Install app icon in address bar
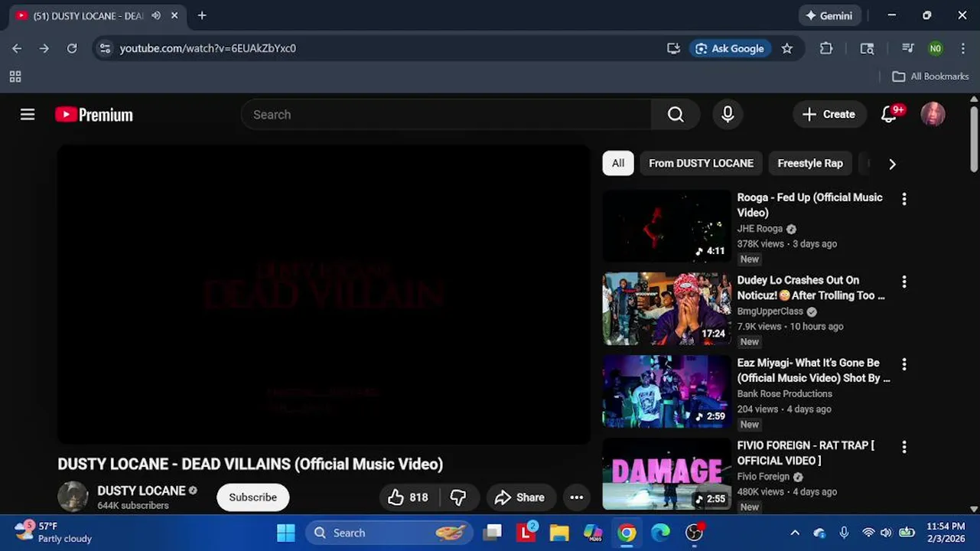Screen dimensions: 980x551 673,48
